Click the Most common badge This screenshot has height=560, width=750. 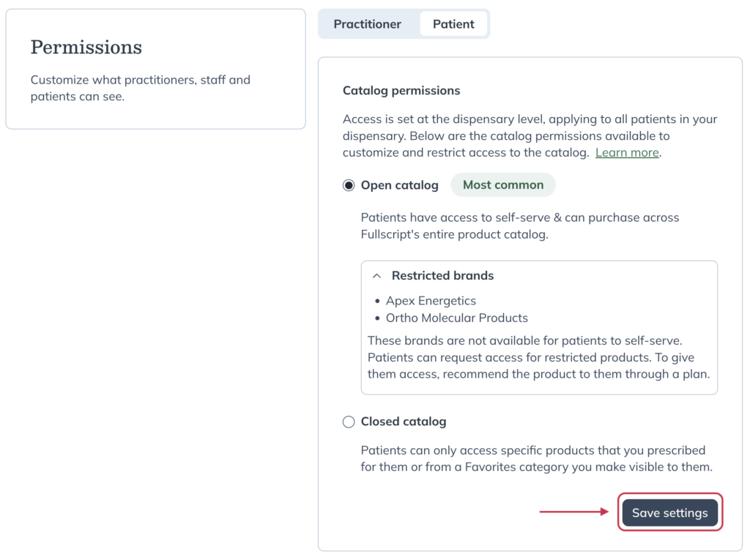coord(503,185)
